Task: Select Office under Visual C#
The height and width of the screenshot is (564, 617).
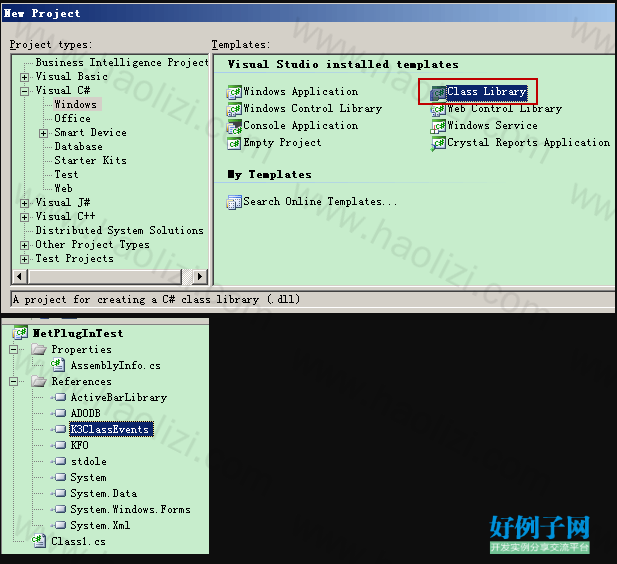Action: point(72,118)
